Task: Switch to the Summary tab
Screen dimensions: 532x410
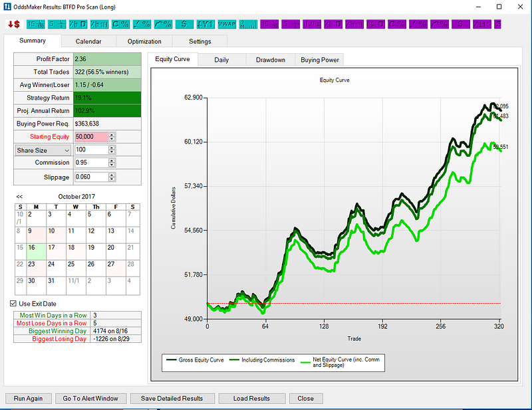Action: click(x=33, y=41)
